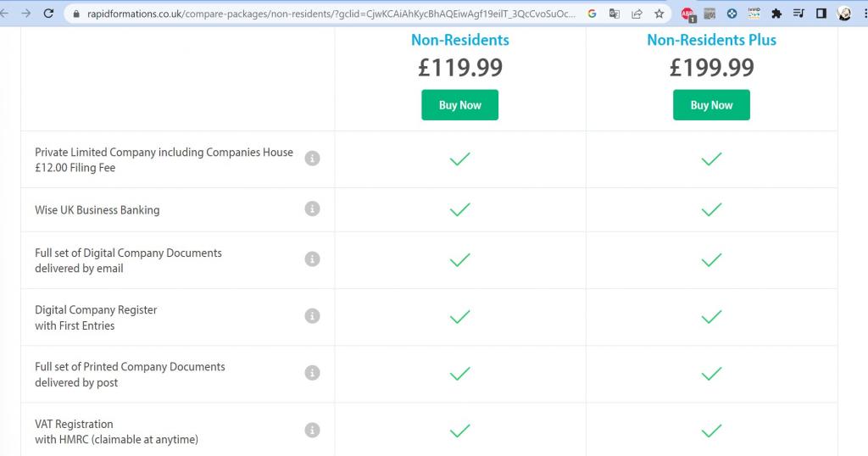This screenshot has width=868, height=456.
Task: Buy the Non-Residents £119.99 package
Action: (459, 105)
